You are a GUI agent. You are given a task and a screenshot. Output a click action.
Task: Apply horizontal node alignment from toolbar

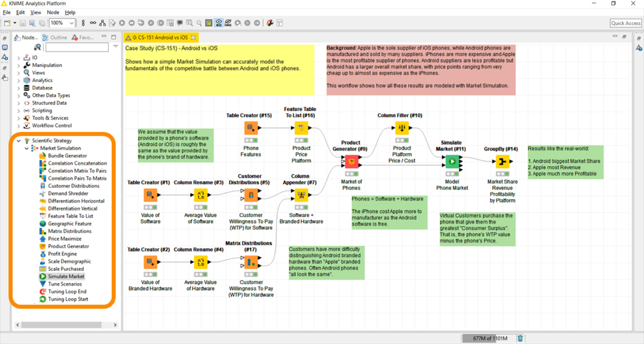tap(93, 23)
